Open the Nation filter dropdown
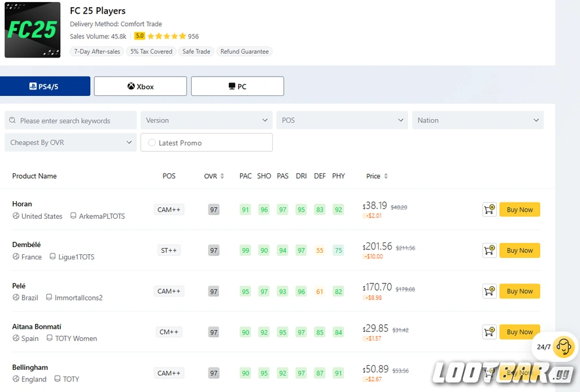The height and width of the screenshot is (392, 580). 477,120
